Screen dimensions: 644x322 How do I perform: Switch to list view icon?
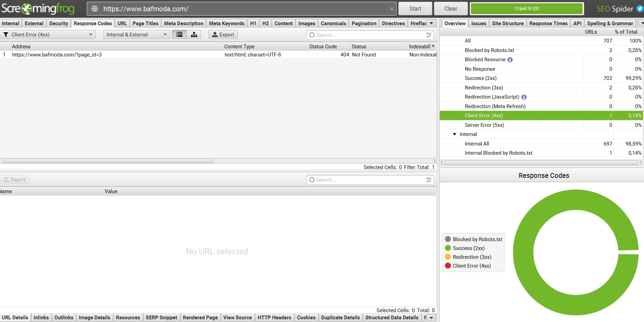[179, 35]
